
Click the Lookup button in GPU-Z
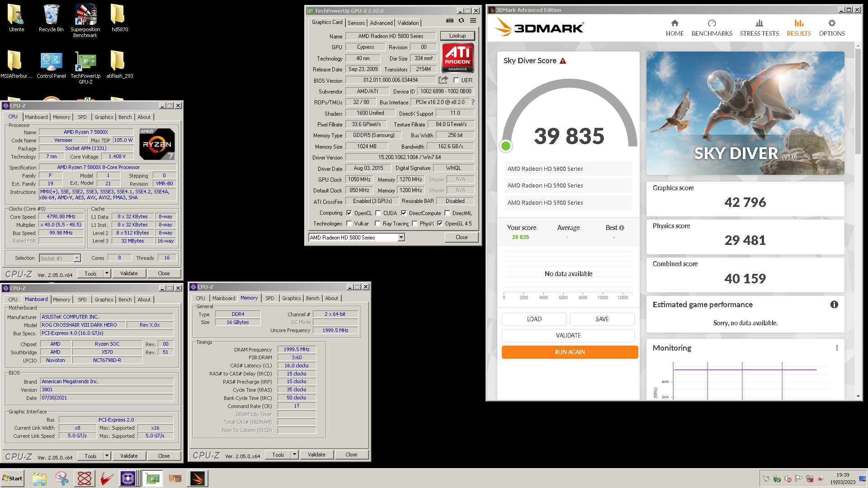(x=458, y=36)
